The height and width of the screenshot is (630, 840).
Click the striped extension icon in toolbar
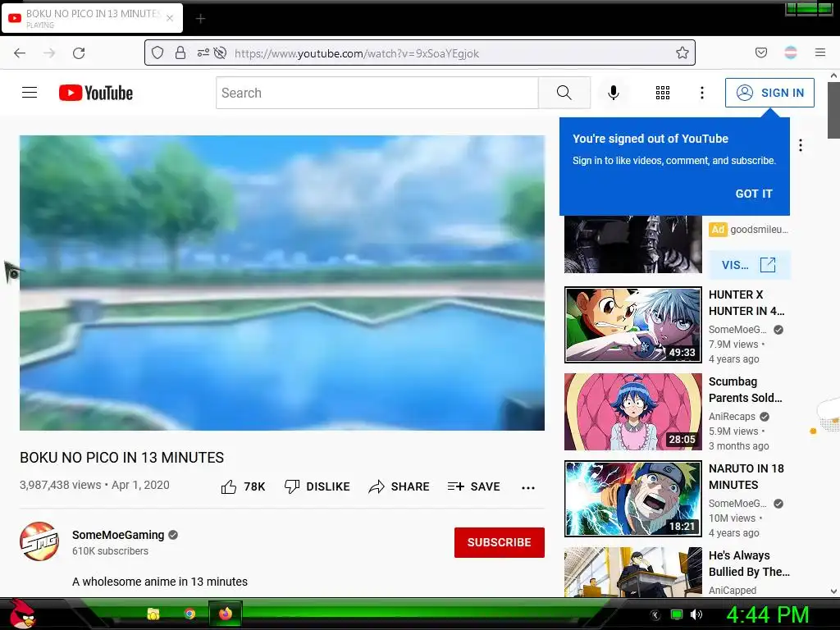(791, 52)
